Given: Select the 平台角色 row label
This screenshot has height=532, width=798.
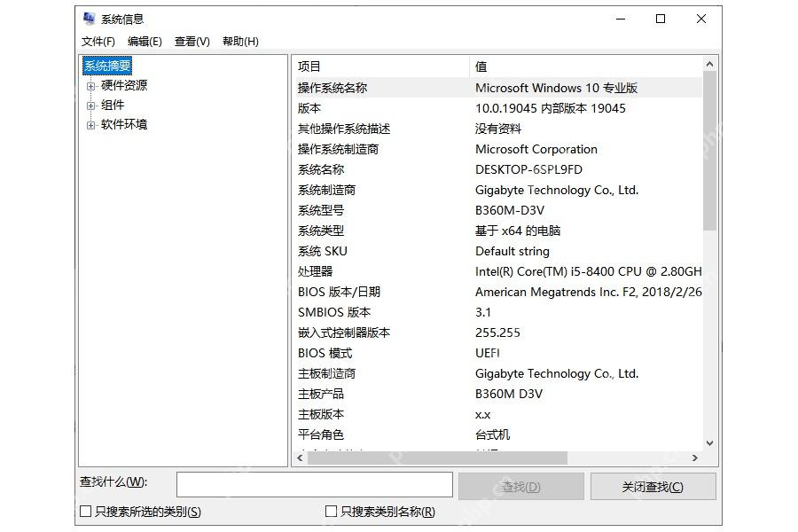Looking at the screenshot, I should tap(321, 434).
